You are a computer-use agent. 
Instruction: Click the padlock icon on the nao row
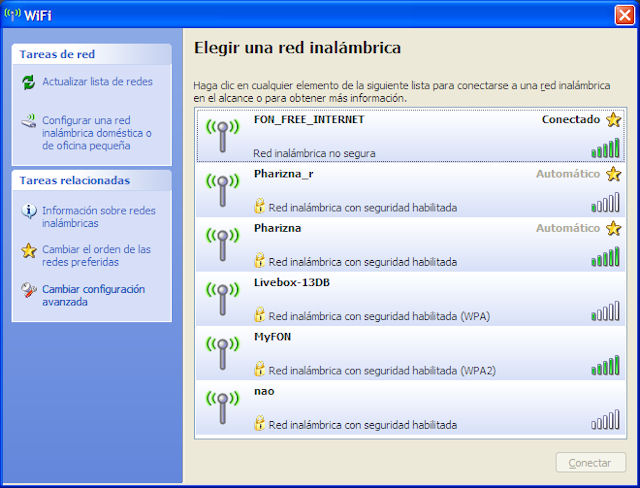(x=259, y=423)
